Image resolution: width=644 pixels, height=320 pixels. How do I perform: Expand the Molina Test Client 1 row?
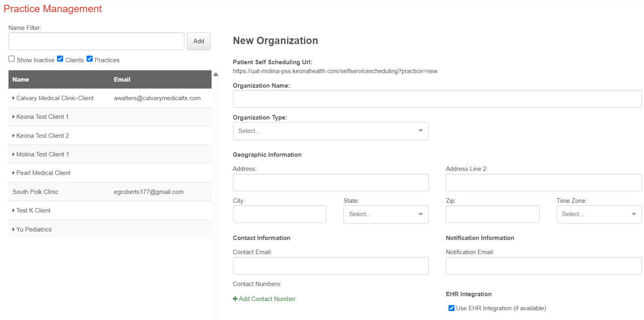pyautogui.click(x=13, y=154)
